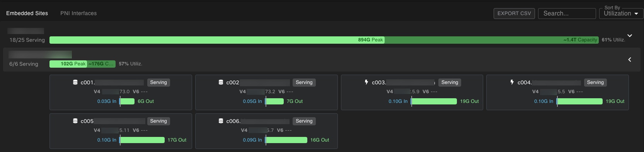Viewport: 644px width, 152px height.
Task: Click the storage icon beside c006
Action: click(221, 121)
